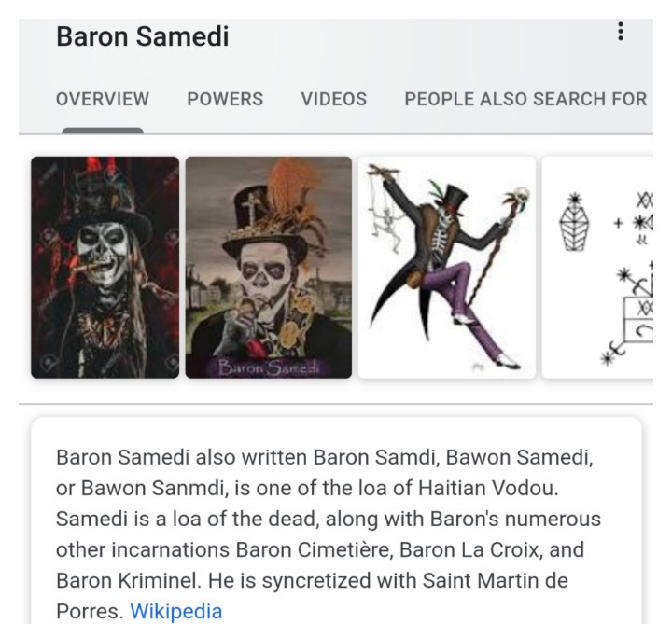Open the three-dot more options menu

click(x=621, y=34)
